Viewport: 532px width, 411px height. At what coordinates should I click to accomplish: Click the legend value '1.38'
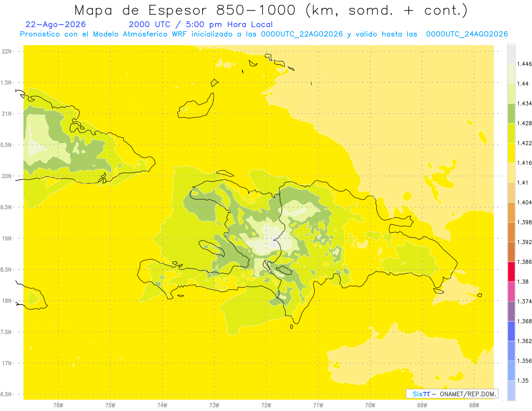click(523, 281)
